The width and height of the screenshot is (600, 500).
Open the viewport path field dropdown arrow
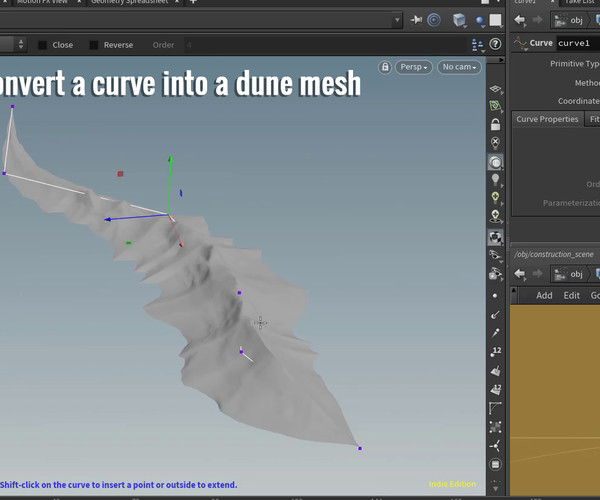[x=397, y=20]
